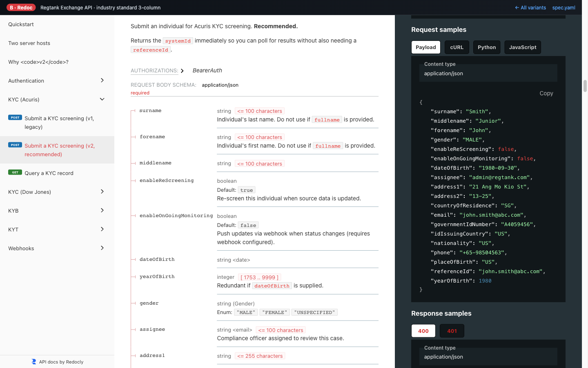This screenshot has height=368, width=588.
Task: Switch to the cURL sample tab
Action: pyautogui.click(x=457, y=47)
